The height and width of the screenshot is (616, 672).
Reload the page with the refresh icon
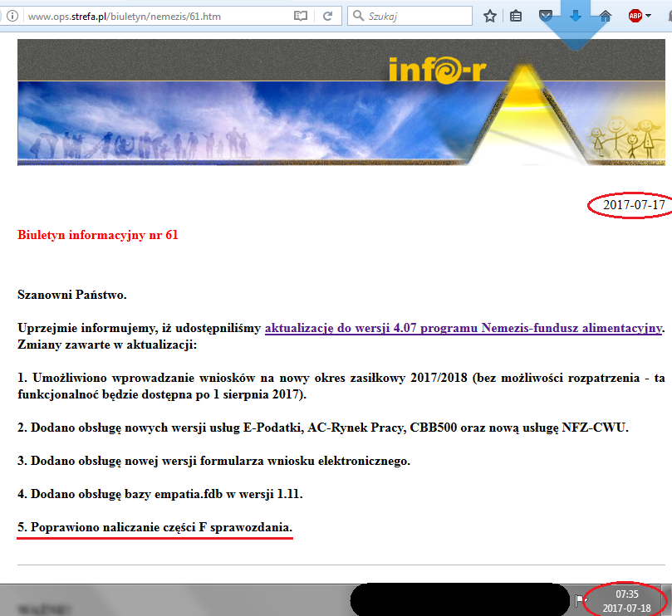(327, 17)
